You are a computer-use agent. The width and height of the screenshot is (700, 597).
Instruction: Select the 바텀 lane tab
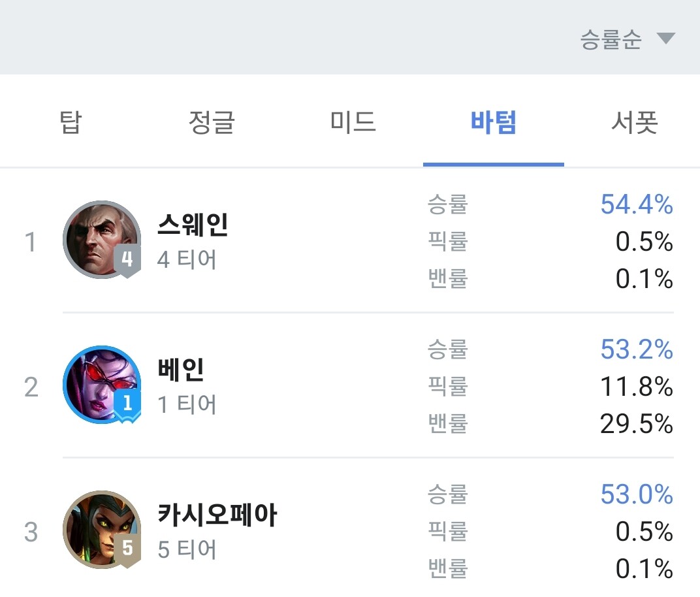coord(494,122)
